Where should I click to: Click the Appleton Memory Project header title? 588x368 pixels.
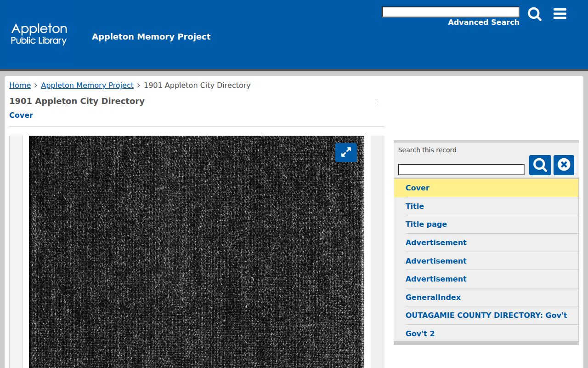tap(151, 37)
